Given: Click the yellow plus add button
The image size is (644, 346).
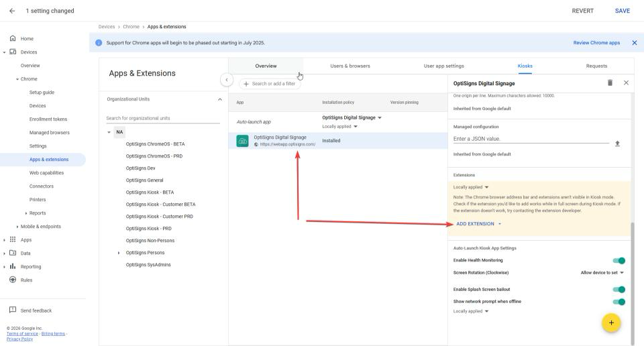Looking at the screenshot, I should (611, 323).
